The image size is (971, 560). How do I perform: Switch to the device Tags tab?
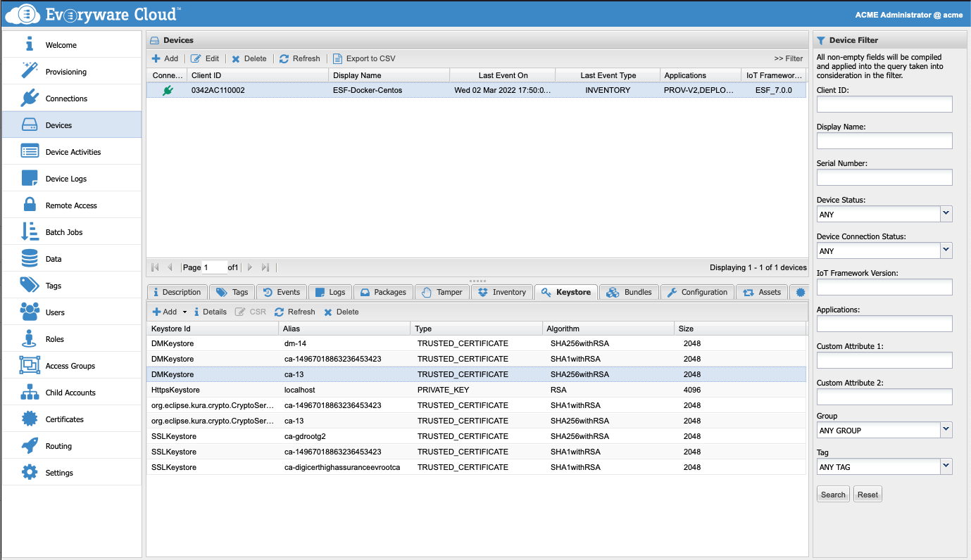(232, 292)
